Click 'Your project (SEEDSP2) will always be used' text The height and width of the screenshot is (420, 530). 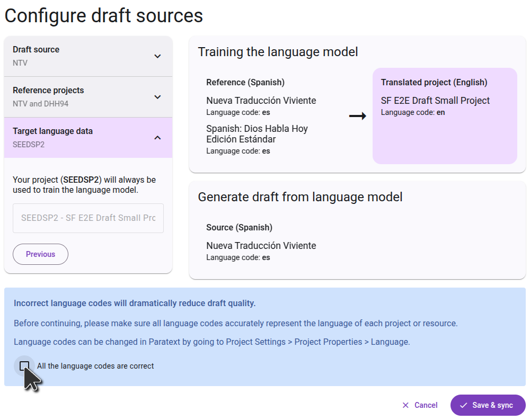pos(84,185)
